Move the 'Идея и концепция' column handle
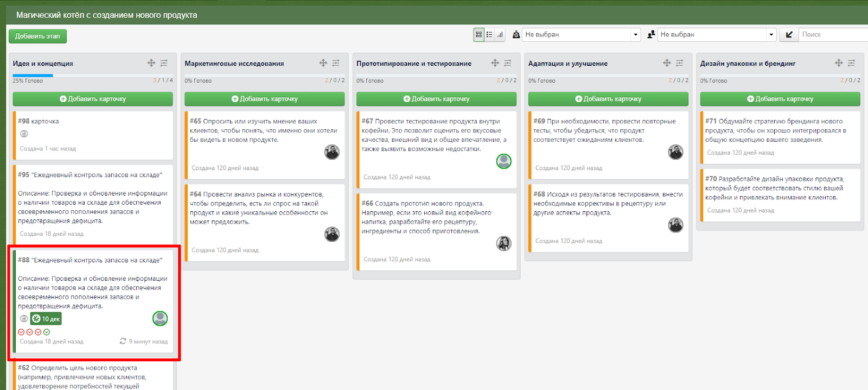868x390 pixels. click(151, 63)
